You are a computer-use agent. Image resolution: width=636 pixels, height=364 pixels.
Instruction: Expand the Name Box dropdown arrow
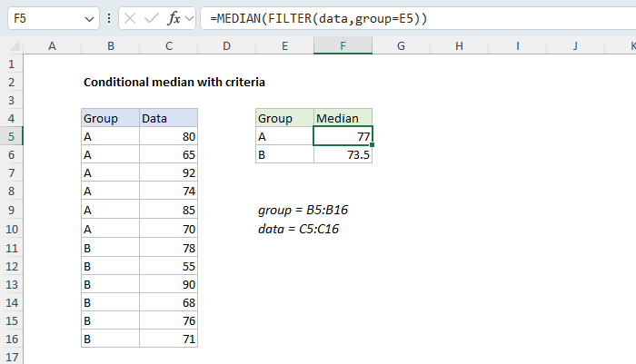pyautogui.click(x=89, y=19)
